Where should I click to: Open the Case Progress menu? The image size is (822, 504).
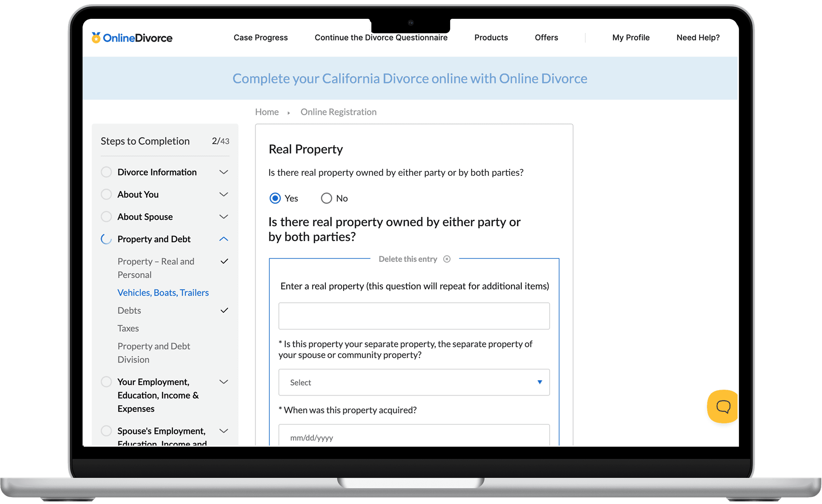tap(260, 37)
